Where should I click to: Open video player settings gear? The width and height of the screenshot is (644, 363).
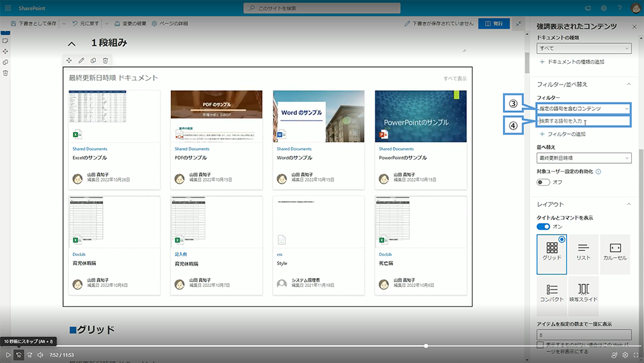pyautogui.click(x=625, y=355)
